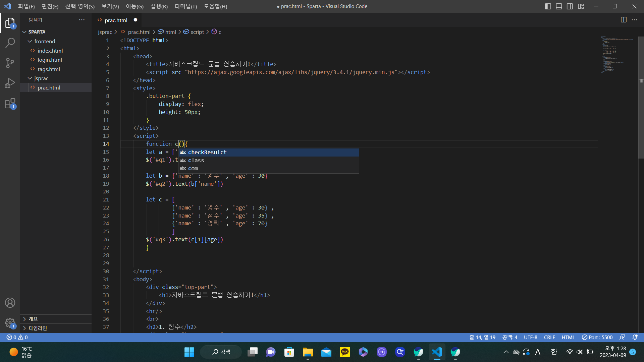Open the 파일(F) menu
The height and width of the screenshot is (362, 644).
(26, 6)
